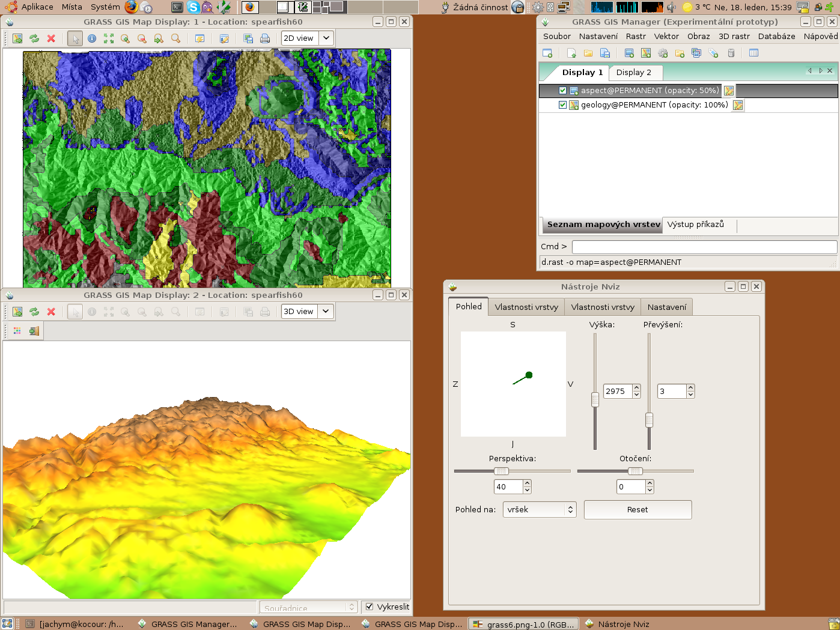This screenshot has width=840, height=630.
Task: Click the Otočení value field
Action: 631,487
